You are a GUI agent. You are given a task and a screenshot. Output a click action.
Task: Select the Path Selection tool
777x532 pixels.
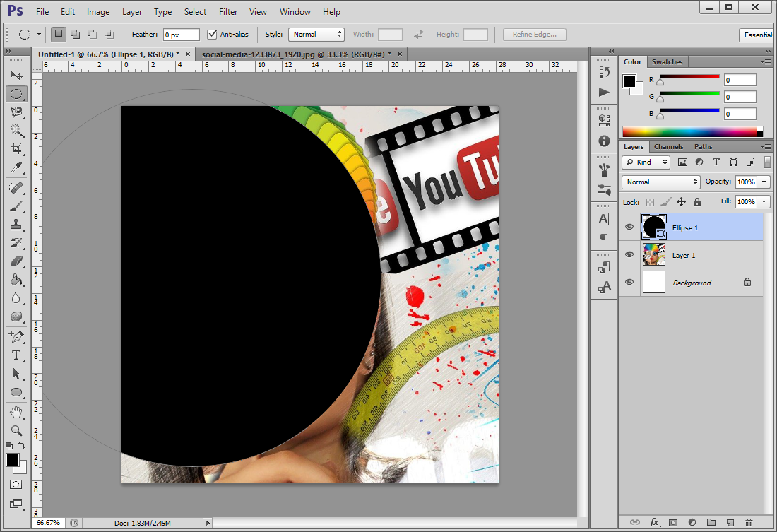coord(16,374)
